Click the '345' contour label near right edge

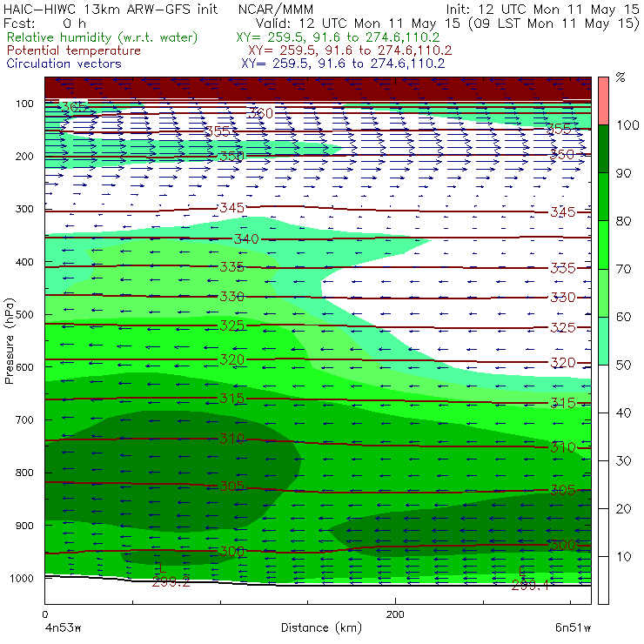pyautogui.click(x=563, y=212)
